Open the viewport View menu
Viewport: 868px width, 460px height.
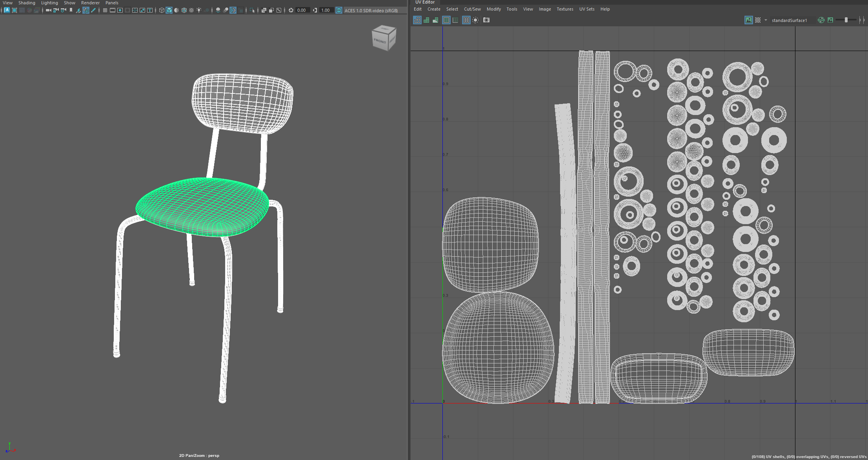coord(7,3)
